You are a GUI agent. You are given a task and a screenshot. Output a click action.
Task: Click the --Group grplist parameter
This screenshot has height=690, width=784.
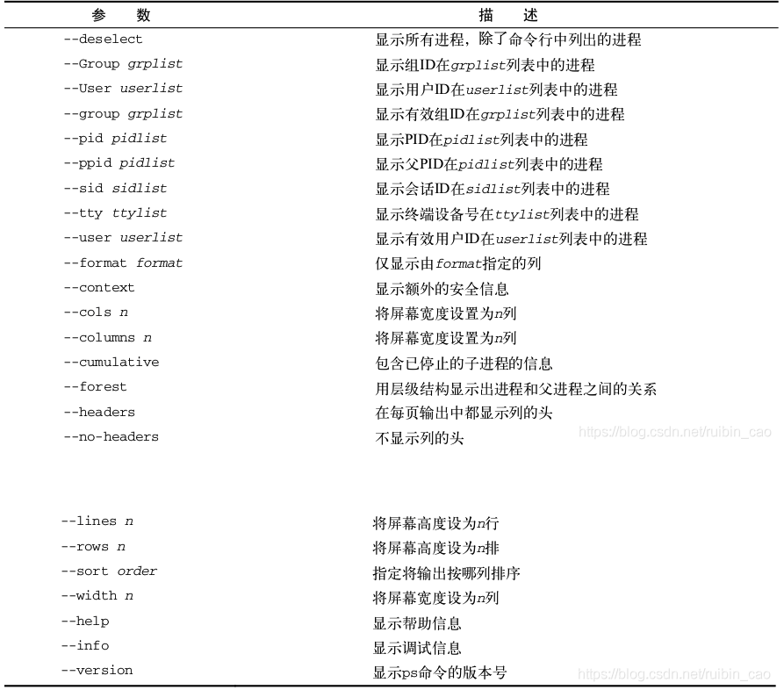pos(123,64)
